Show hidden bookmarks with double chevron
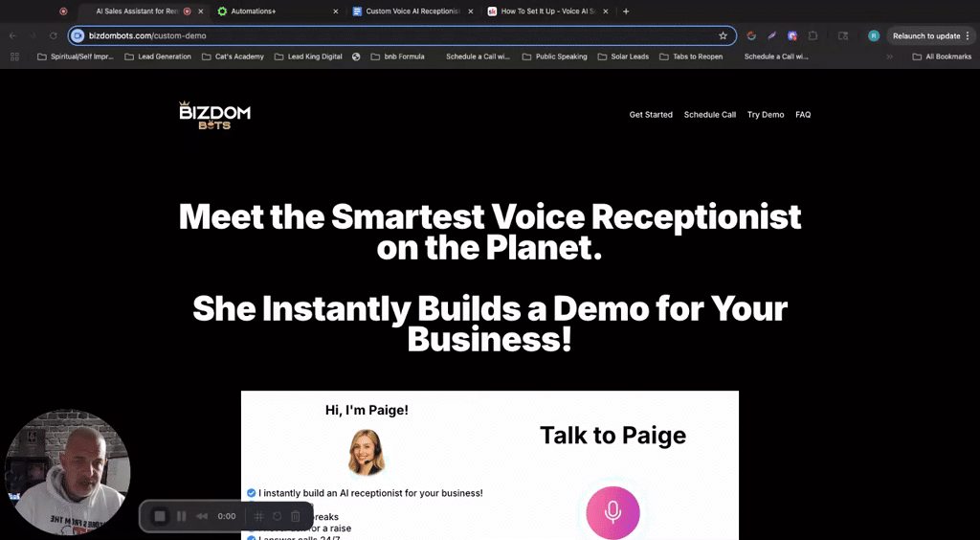This screenshot has height=540, width=980. click(x=889, y=56)
